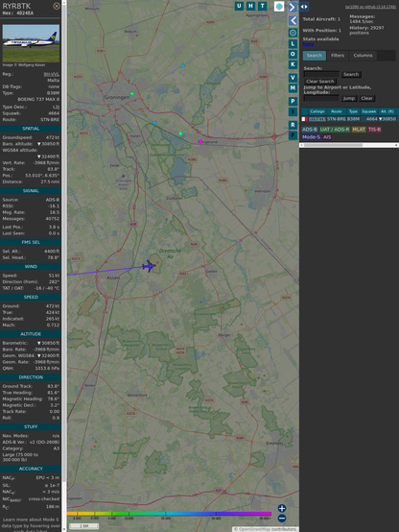Toggle the H map button
399x532 pixels.
(x=251, y=6)
